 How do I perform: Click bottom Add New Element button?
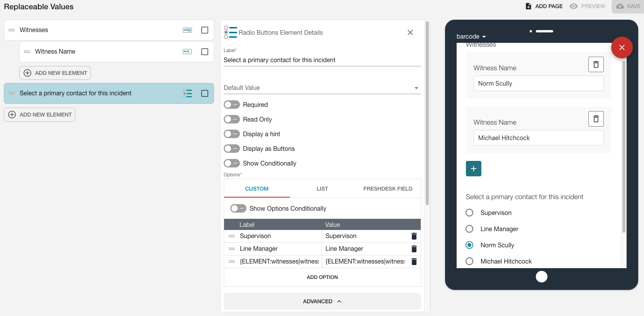point(39,115)
